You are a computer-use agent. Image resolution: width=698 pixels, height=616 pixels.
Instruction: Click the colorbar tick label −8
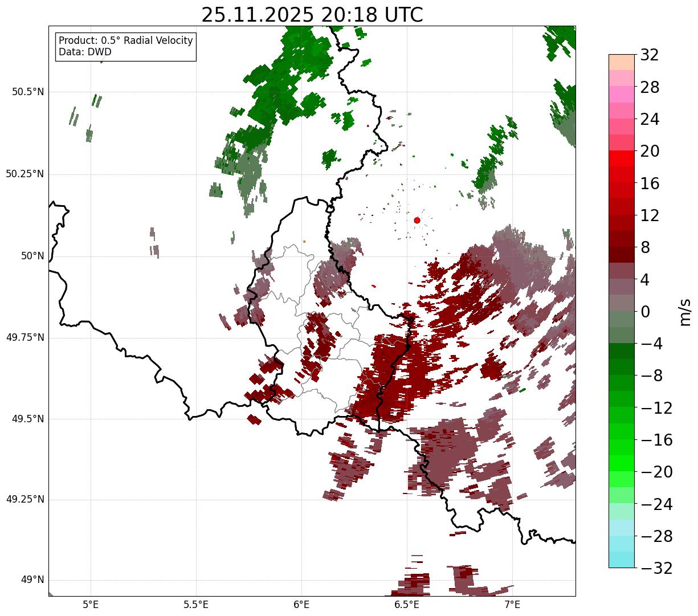651,376
